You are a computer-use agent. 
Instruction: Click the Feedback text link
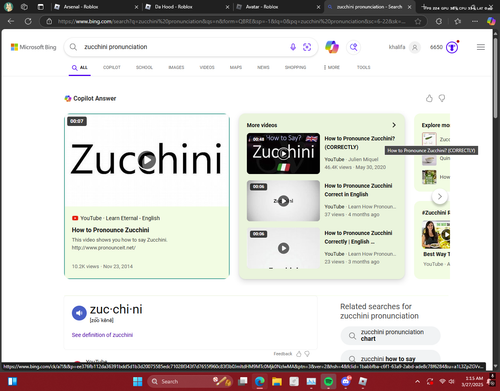(283, 354)
